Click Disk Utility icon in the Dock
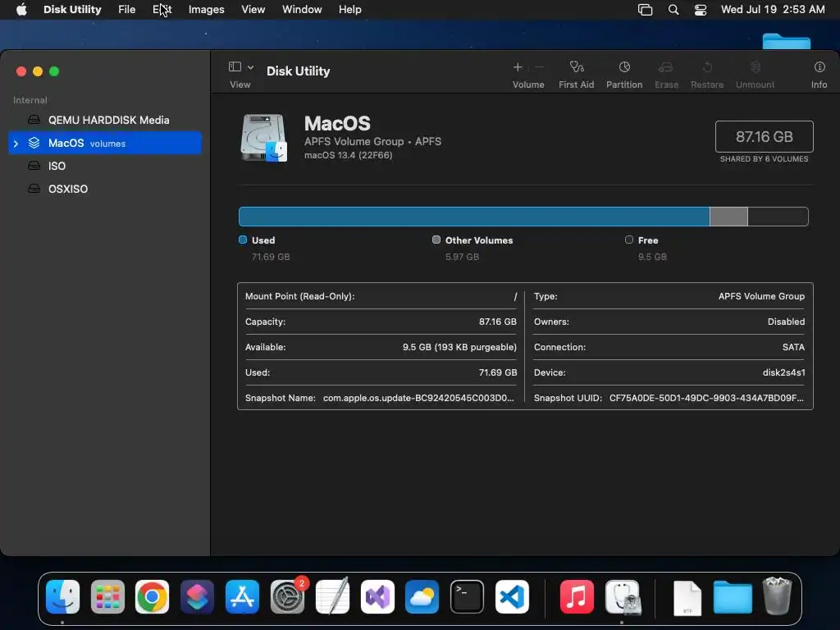This screenshot has width=840, height=630. [x=623, y=597]
